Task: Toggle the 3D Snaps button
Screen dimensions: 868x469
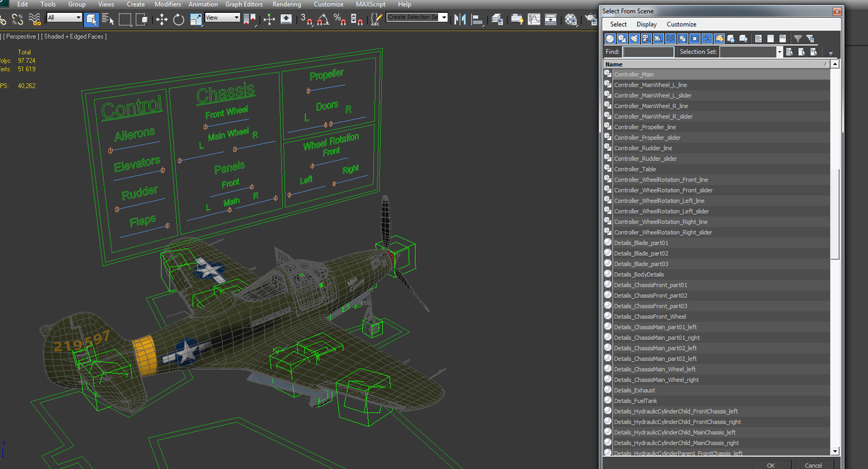Action: (x=306, y=19)
